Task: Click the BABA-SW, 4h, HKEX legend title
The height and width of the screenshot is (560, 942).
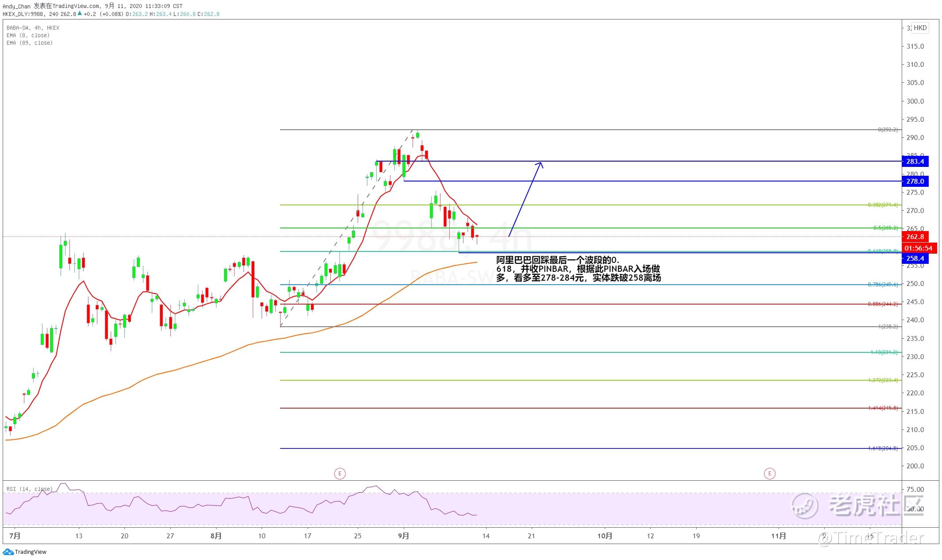Action: (33, 28)
